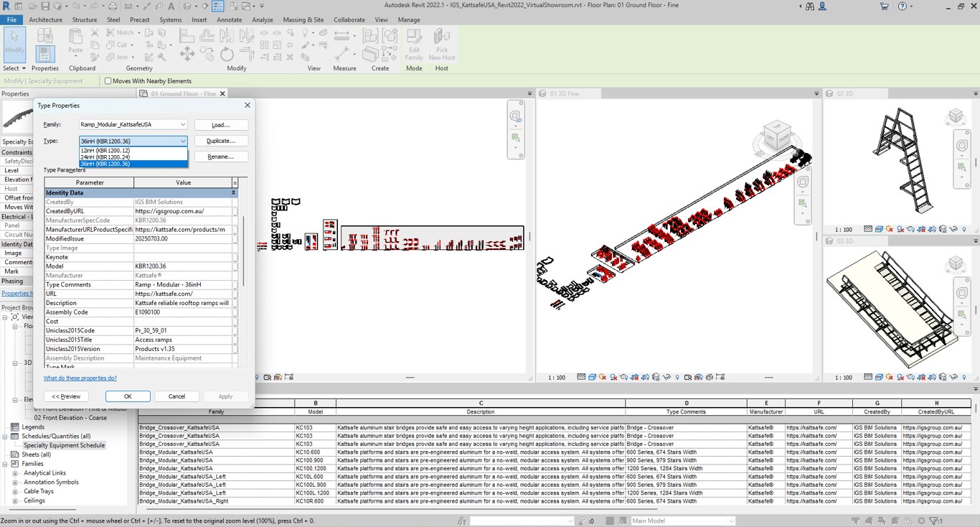Pick 12inH (KBR1200.12) type option
The image size is (980, 527).
(105, 151)
